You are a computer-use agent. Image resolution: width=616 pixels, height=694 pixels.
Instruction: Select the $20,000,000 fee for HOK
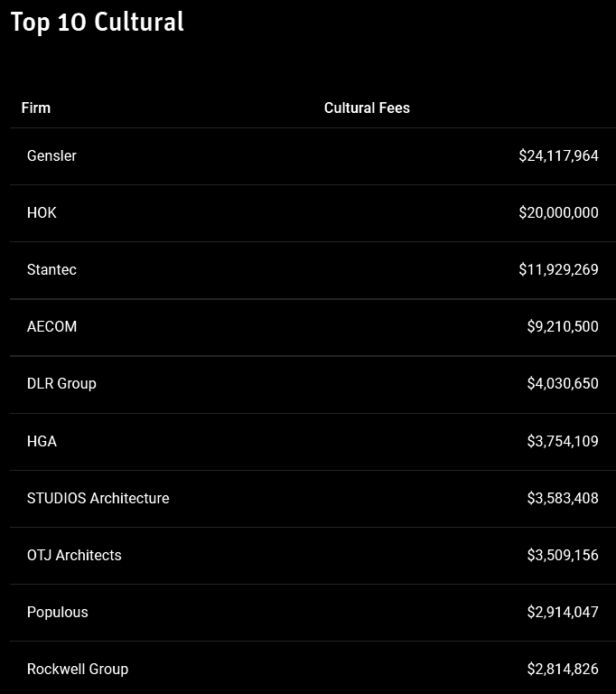(x=558, y=212)
